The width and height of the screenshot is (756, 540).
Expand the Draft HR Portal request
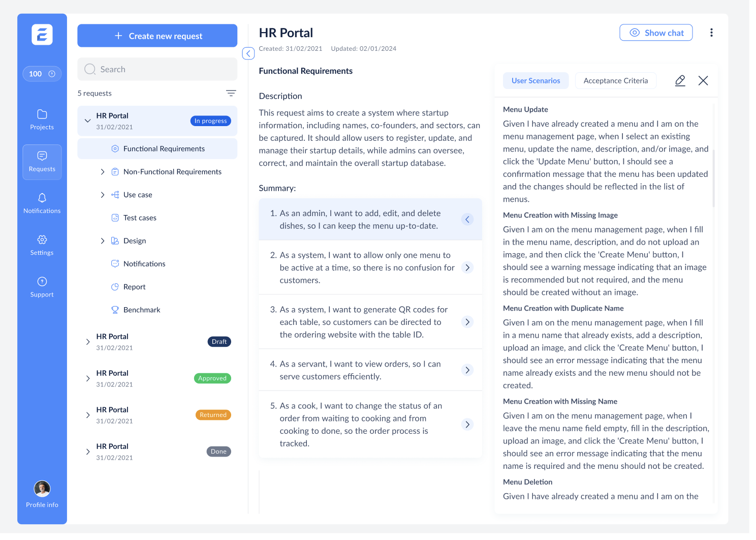88,342
